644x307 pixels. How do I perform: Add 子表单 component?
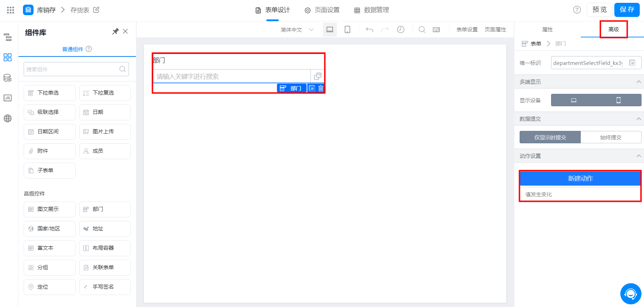(x=49, y=170)
